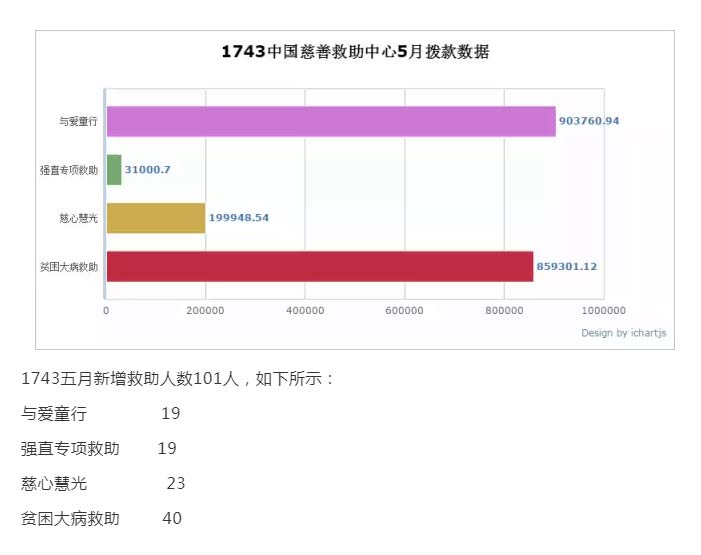Click the 600000 tick on horizontal axis
Screen dimensions: 701x555
click(x=405, y=311)
